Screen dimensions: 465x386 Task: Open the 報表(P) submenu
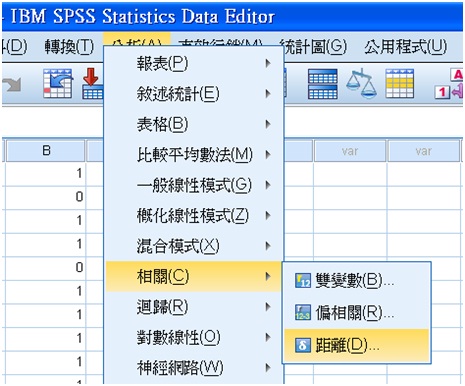click(x=194, y=63)
